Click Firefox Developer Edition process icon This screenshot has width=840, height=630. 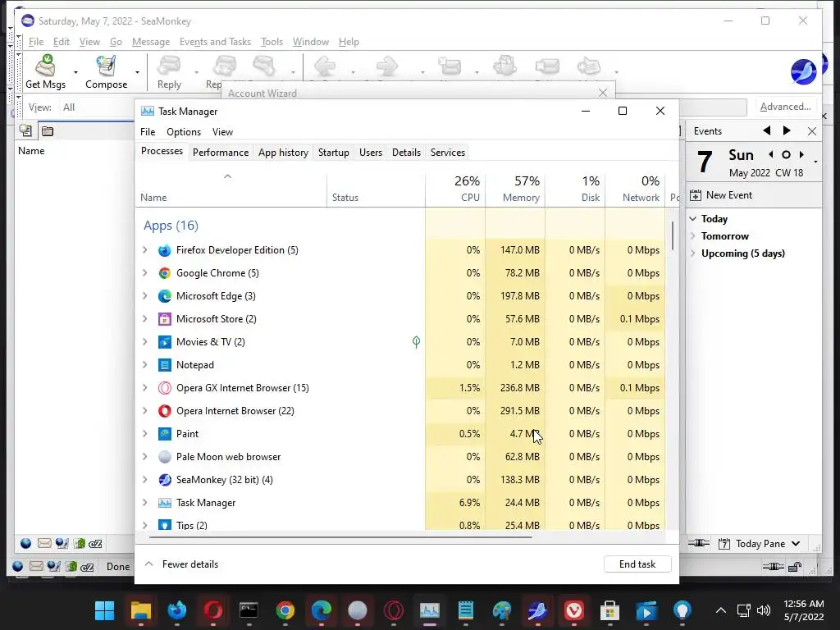click(164, 250)
